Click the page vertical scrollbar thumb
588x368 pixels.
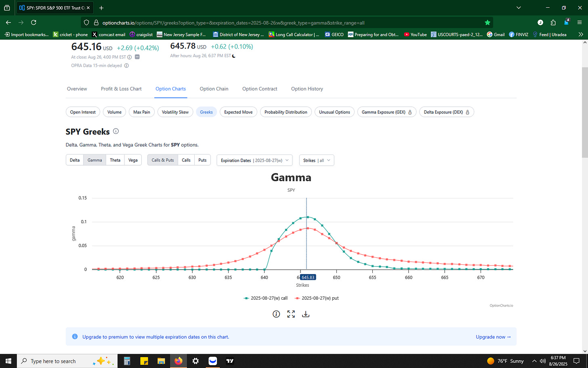click(585, 112)
